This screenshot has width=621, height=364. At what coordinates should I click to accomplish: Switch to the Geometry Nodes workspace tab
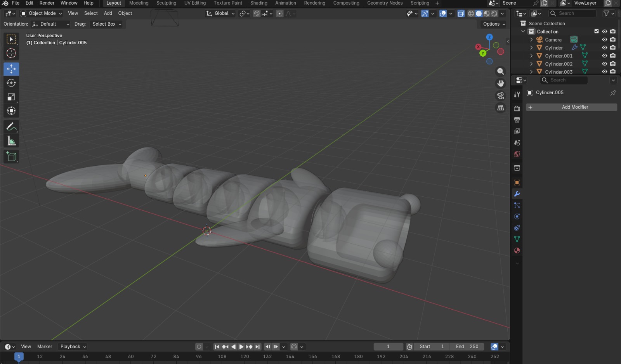(385, 3)
